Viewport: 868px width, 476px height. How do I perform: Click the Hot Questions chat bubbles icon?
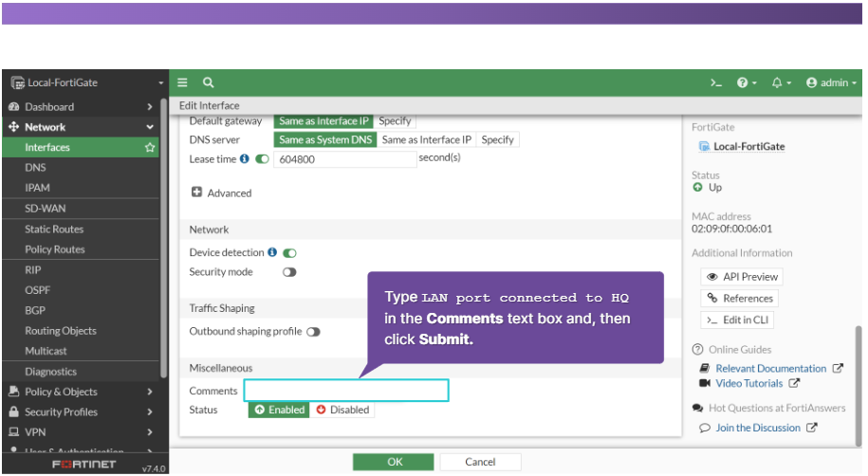point(697,408)
